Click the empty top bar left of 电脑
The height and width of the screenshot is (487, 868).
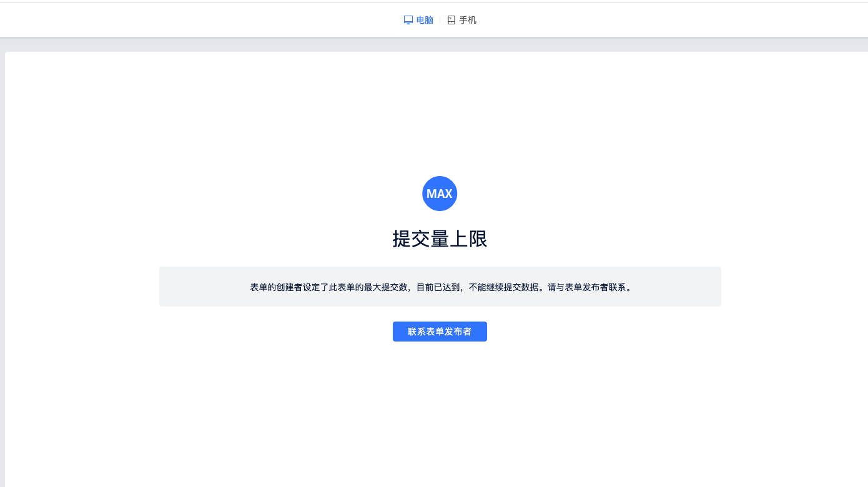click(x=187, y=20)
